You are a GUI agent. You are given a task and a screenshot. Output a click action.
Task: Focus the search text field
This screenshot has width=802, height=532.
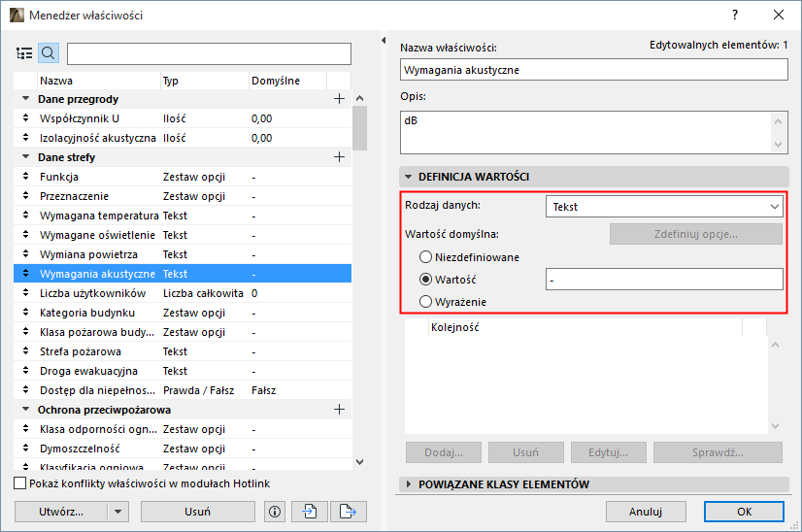click(x=209, y=53)
